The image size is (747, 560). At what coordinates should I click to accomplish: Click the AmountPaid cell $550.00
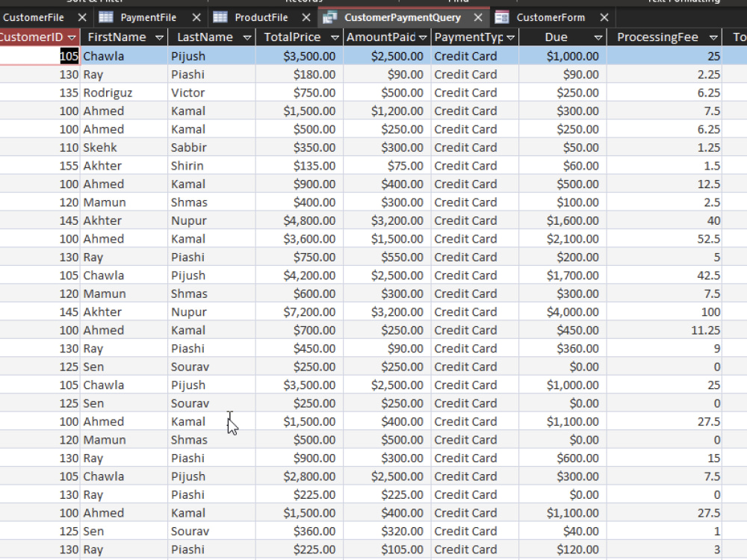[x=387, y=257]
